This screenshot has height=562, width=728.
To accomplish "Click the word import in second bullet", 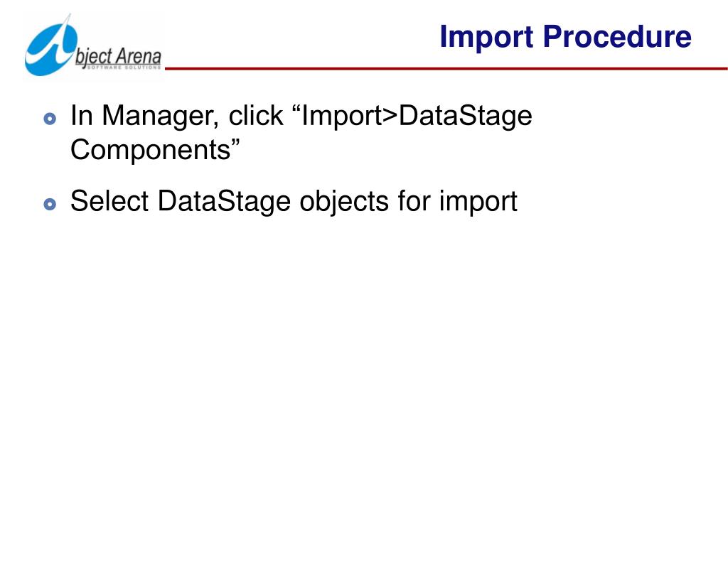I will 478,202.
